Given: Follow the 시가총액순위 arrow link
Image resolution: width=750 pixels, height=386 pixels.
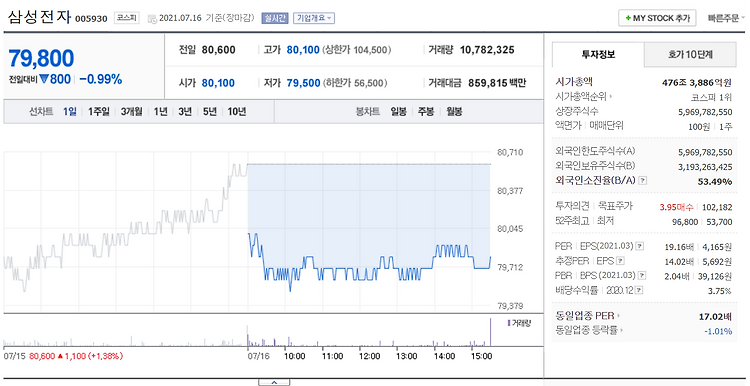Looking at the screenshot, I should click(585, 97).
